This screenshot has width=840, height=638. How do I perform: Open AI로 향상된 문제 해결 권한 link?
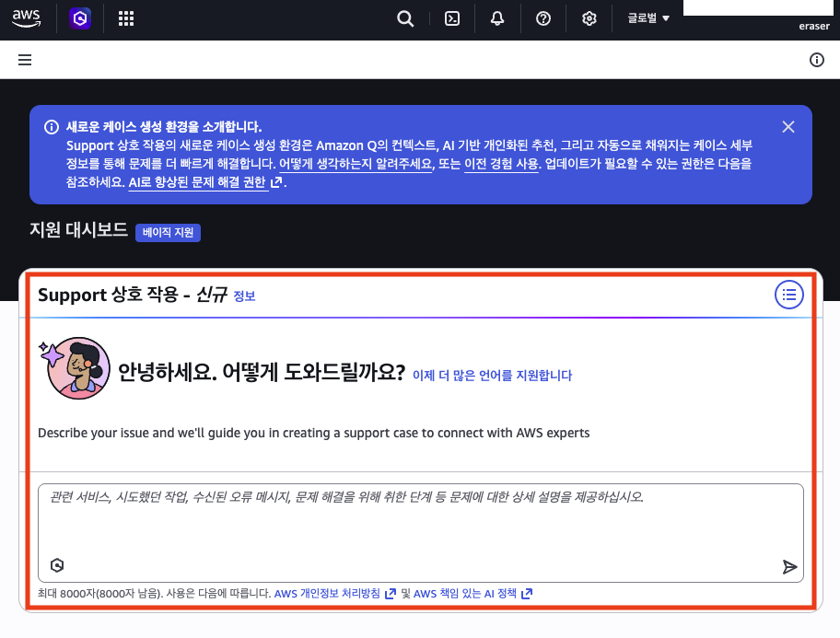(x=205, y=182)
